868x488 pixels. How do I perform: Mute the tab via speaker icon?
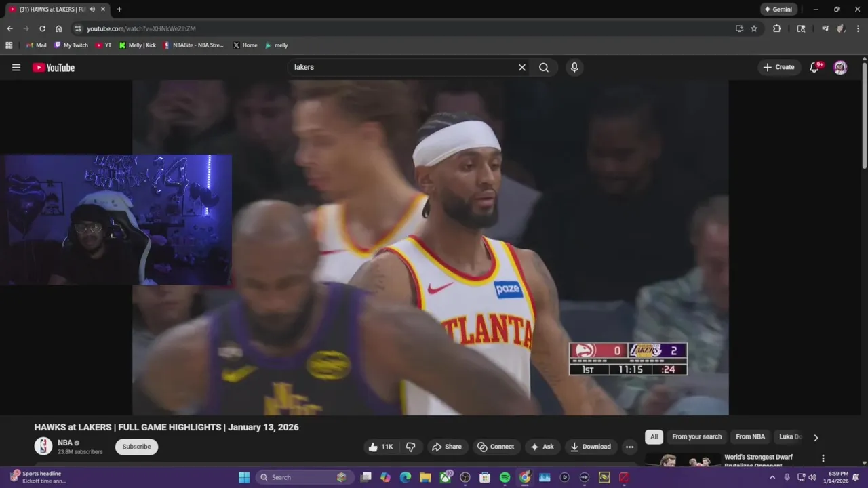click(x=92, y=9)
